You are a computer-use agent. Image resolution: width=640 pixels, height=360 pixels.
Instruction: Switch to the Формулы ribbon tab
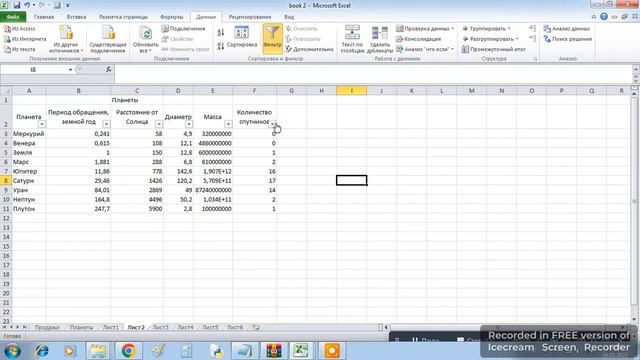click(x=171, y=17)
